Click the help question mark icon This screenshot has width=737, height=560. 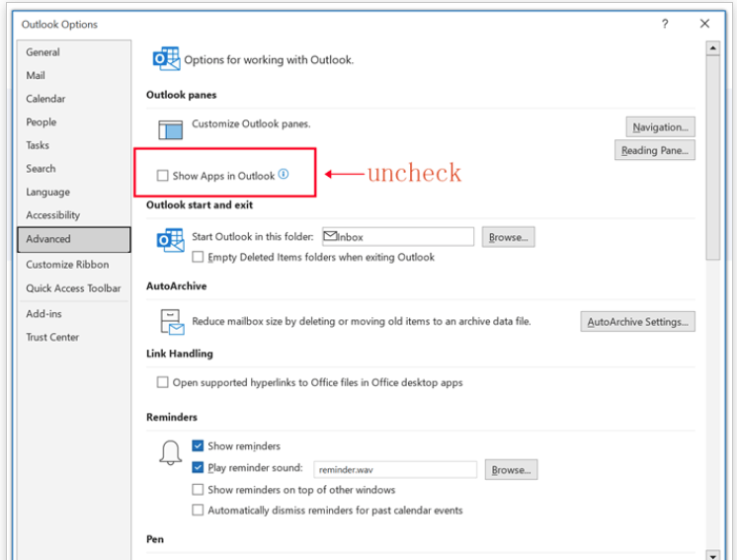665,24
